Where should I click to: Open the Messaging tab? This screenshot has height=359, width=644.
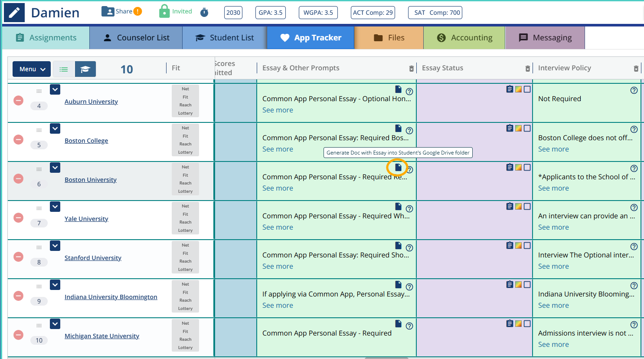point(545,38)
